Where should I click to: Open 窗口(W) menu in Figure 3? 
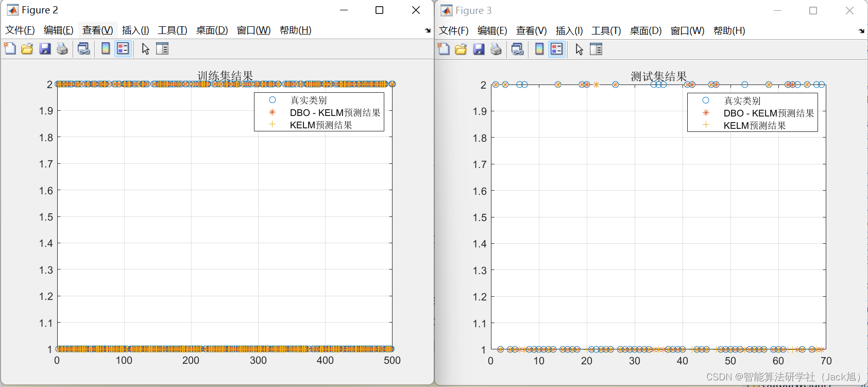click(x=688, y=30)
